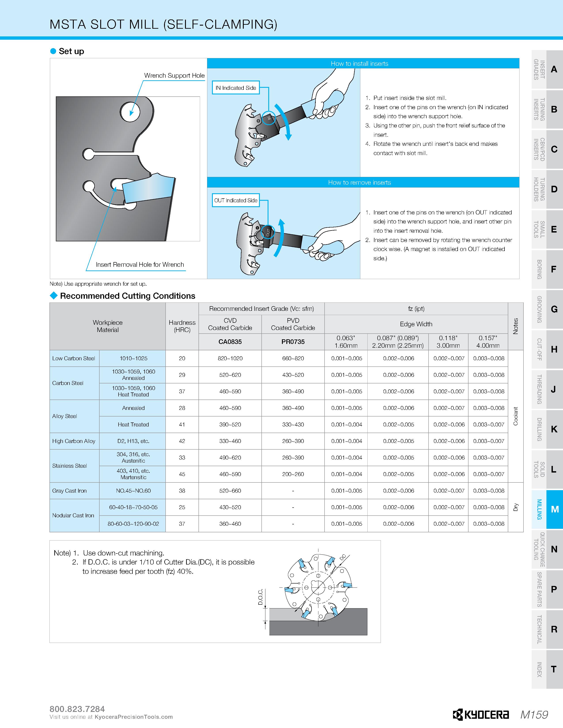Viewport: 563px width, 728px height.
Task: Click the highlighted Milling tab M
Action: point(547,509)
